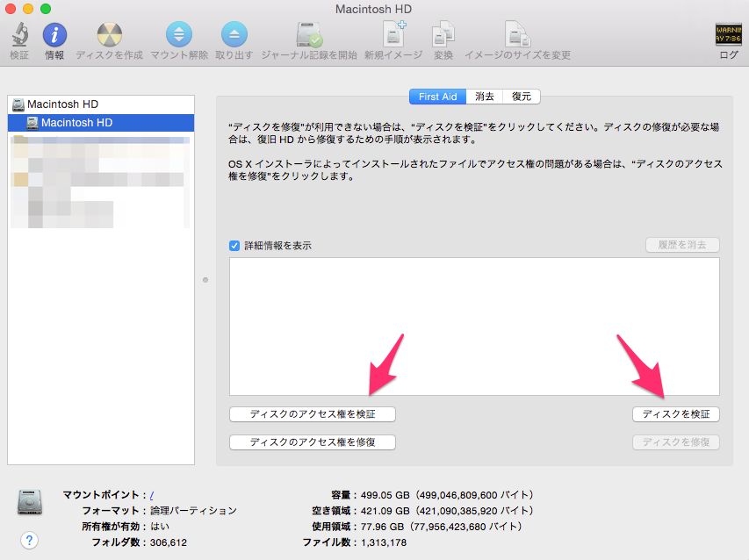Image resolution: width=749 pixels, height=560 pixels.
Task: Click イメージのサイズを変更 toolbar icon
Action: pos(517,34)
